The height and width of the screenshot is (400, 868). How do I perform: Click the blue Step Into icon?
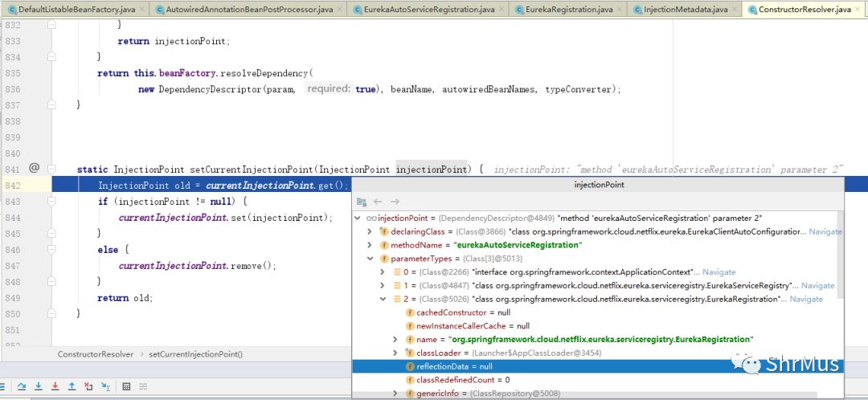click(39, 386)
